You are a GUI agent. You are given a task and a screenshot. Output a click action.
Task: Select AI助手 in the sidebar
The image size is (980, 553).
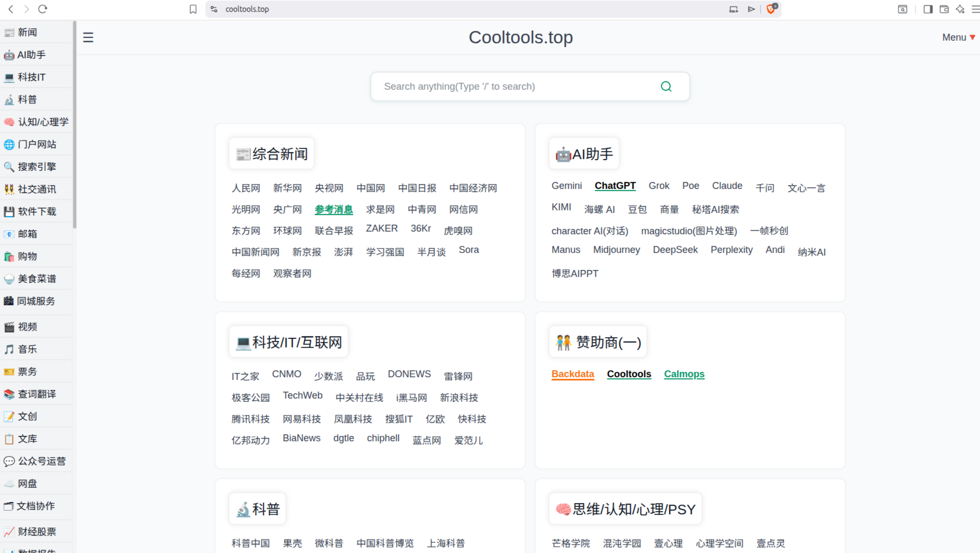[x=36, y=55]
